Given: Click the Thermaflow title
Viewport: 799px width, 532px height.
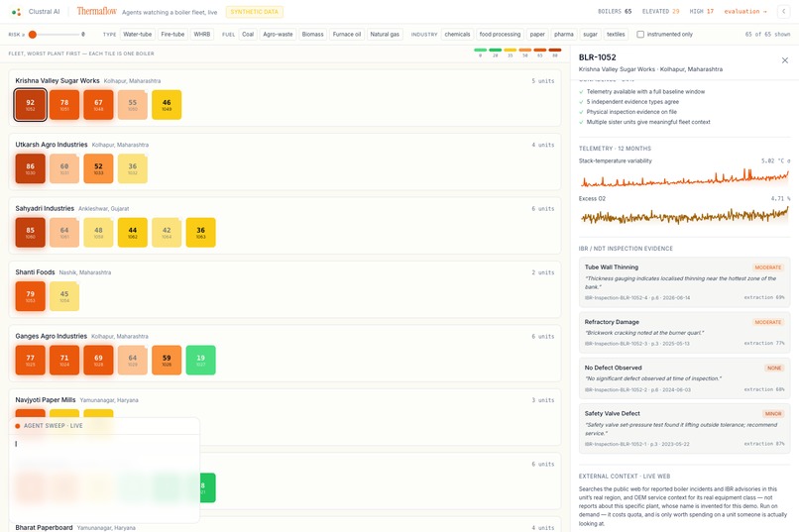Looking at the screenshot, I should point(97,11).
